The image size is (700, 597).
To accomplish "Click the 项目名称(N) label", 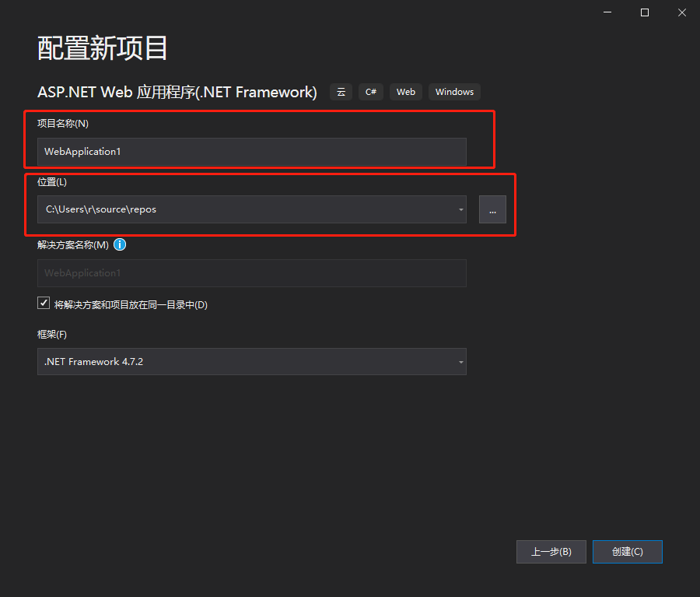I will coord(63,123).
